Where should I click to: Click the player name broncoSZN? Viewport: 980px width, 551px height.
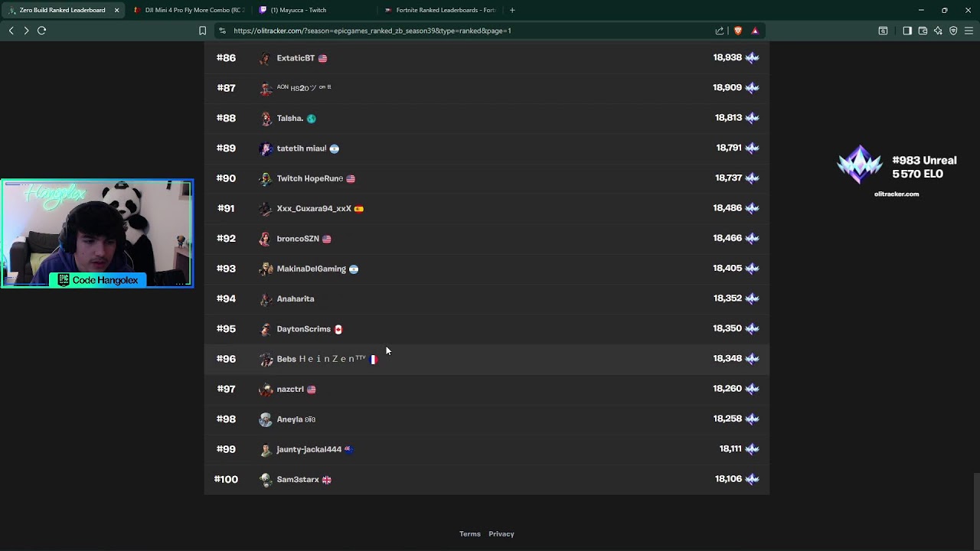pos(298,239)
